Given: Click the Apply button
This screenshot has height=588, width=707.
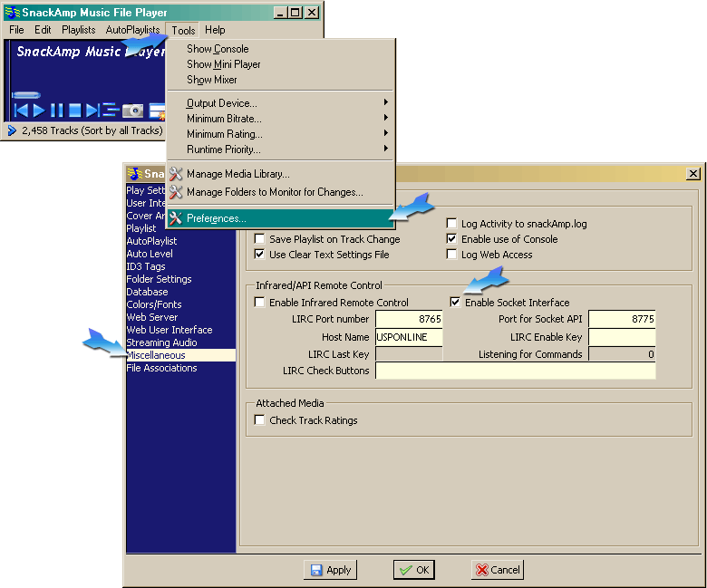Looking at the screenshot, I should (x=331, y=570).
